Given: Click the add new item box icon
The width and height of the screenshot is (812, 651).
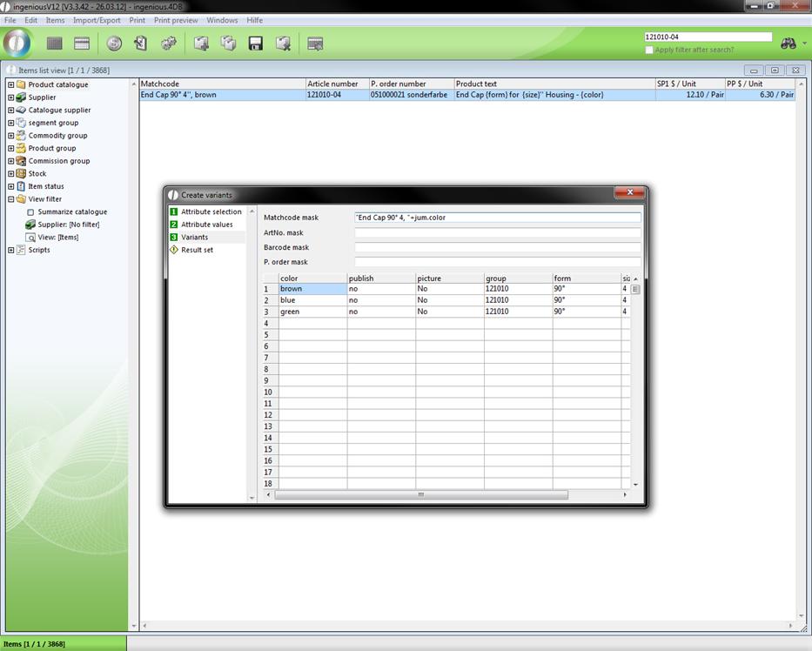Looking at the screenshot, I should tap(201, 44).
